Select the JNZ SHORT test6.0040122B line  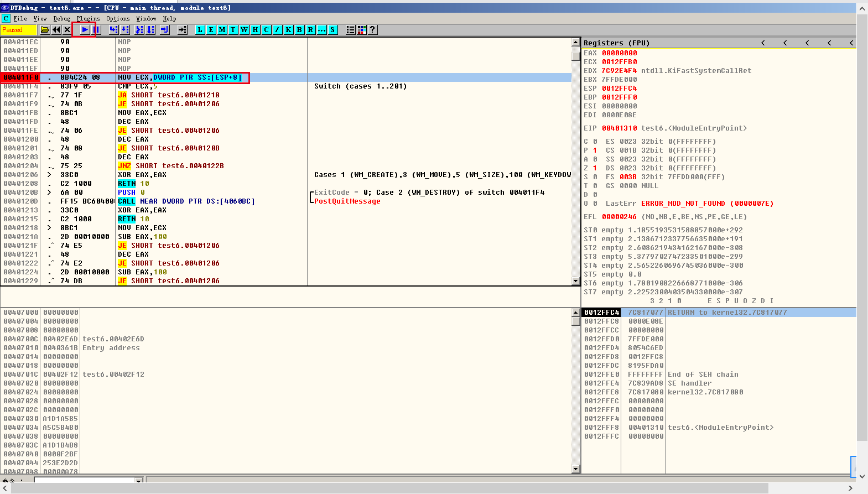(171, 166)
